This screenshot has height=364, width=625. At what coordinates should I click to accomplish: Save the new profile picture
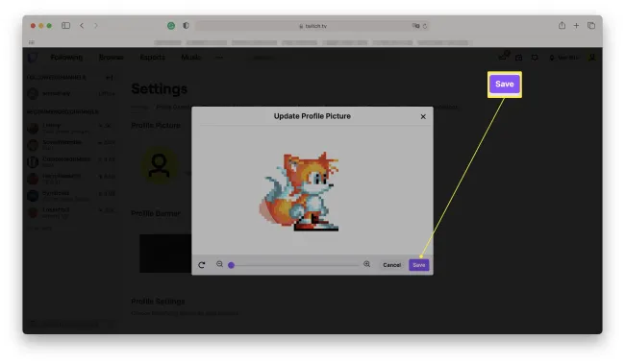(x=419, y=265)
